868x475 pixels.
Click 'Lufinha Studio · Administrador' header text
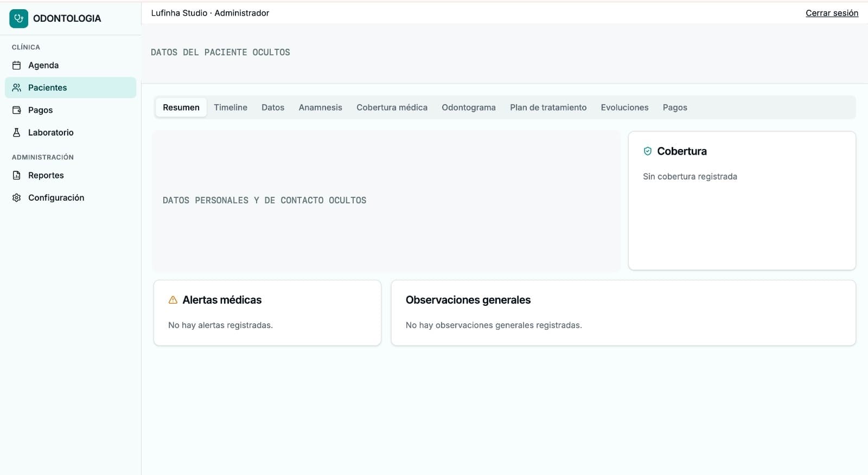[210, 13]
